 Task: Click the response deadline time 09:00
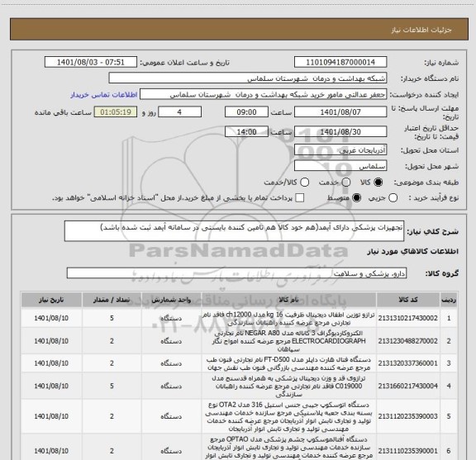(x=246, y=112)
